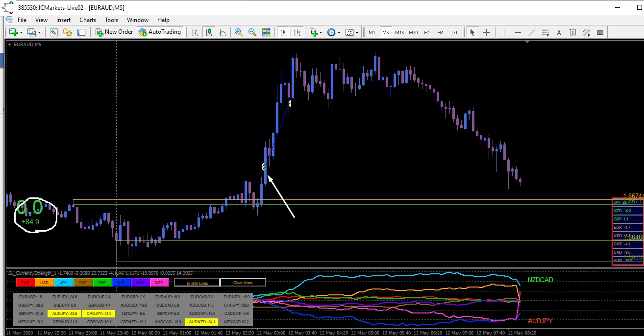This screenshot has width=644, height=336.
Task: Click the highlighted CADJPY:-31.8 pair cell
Action: [99, 313]
